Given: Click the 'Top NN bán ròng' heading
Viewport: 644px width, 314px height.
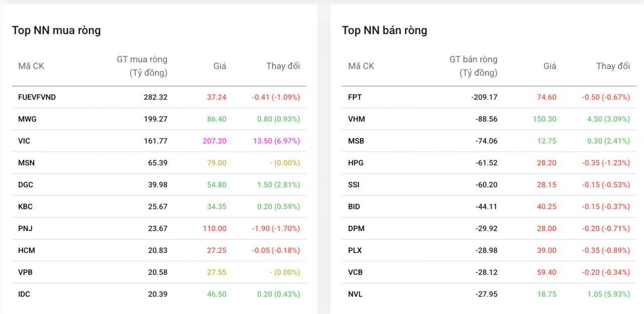Looking at the screenshot, I should coord(384,31).
